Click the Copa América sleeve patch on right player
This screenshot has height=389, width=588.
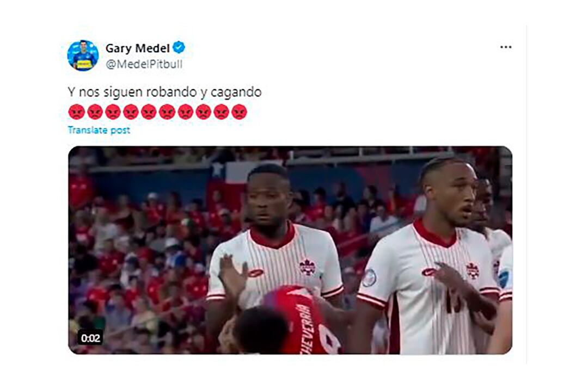(369, 278)
